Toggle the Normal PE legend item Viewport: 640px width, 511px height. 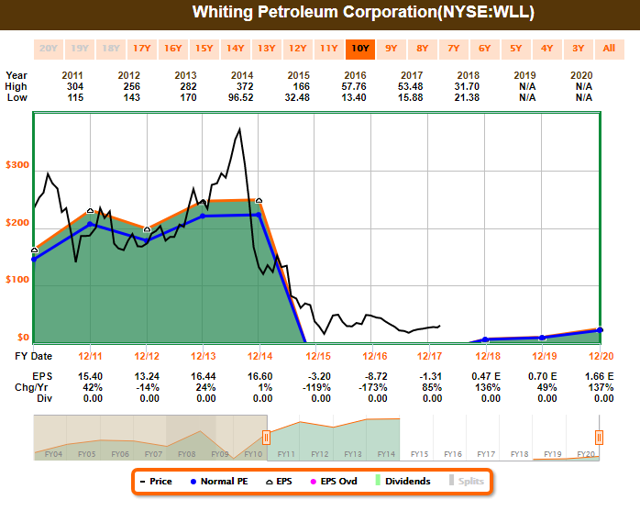(220, 482)
